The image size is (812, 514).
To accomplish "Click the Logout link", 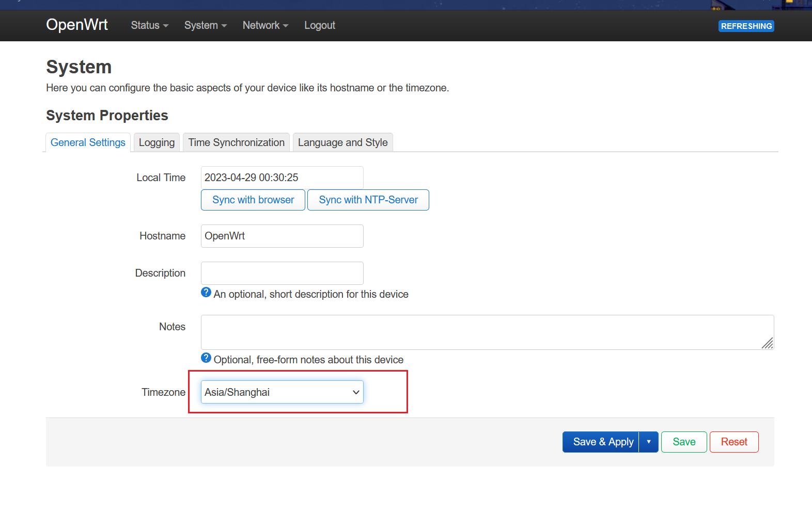I will [x=320, y=25].
